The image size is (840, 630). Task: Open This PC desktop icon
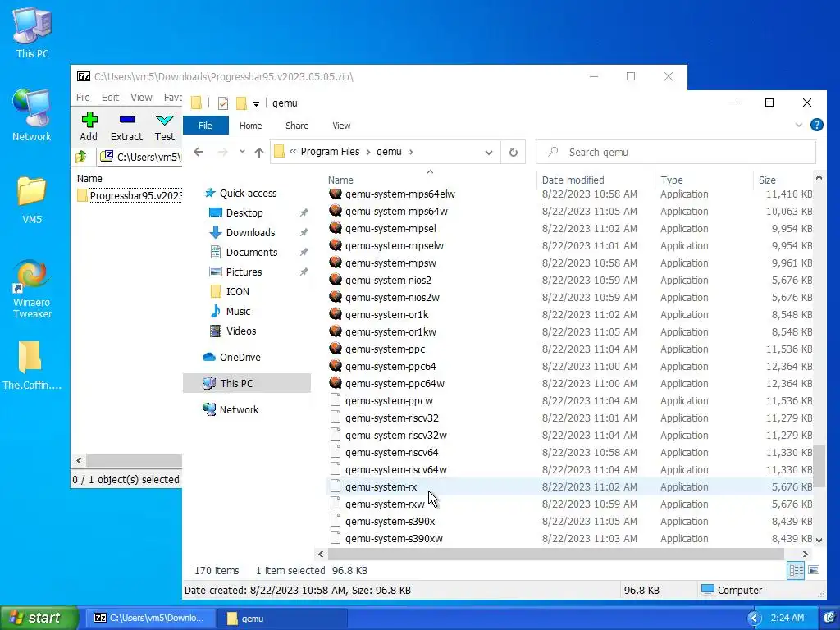(32, 33)
